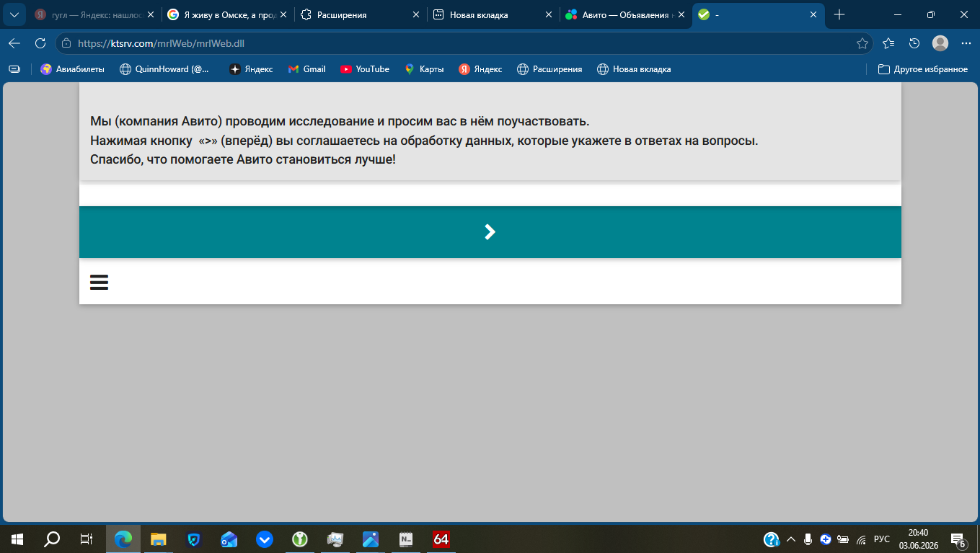
Task: Open the blue Photos app on taskbar
Action: (x=371, y=539)
